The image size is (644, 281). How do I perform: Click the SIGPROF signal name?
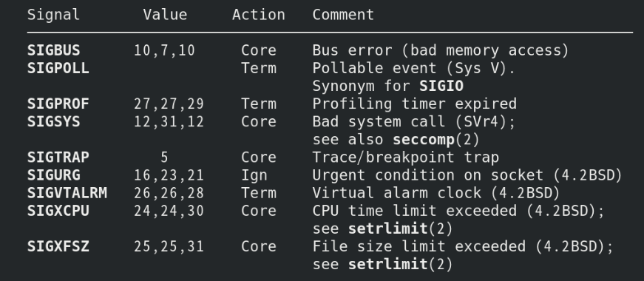click(58, 104)
